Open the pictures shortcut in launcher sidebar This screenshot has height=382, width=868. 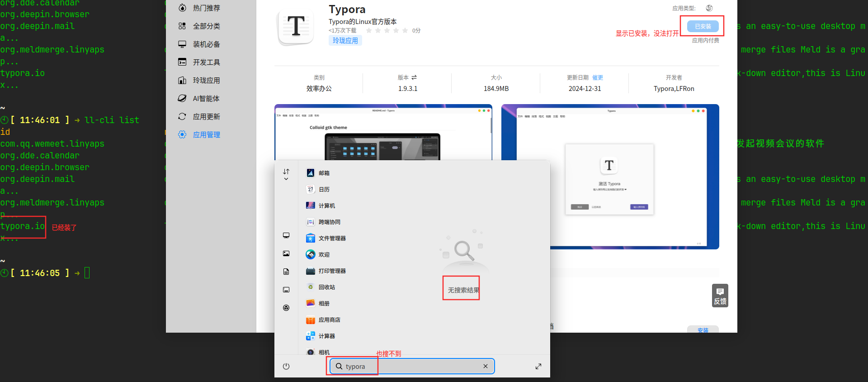tap(286, 253)
